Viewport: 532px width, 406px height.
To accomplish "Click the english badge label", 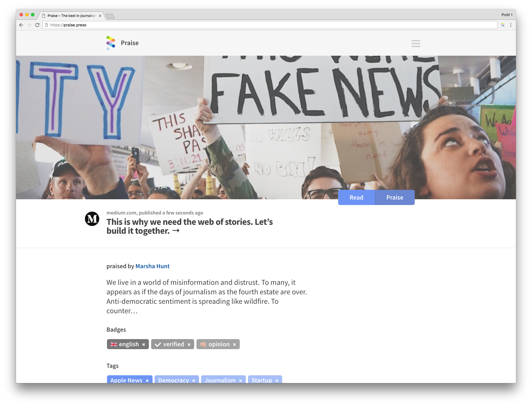I will pos(129,344).
